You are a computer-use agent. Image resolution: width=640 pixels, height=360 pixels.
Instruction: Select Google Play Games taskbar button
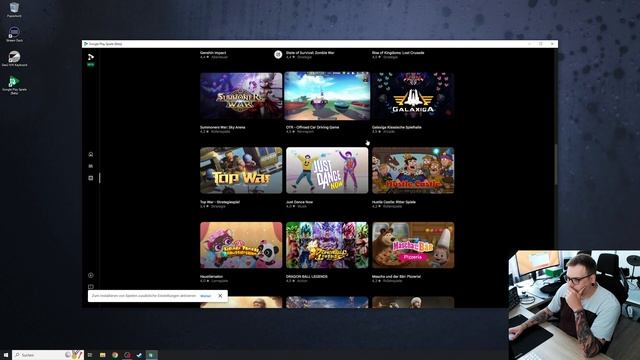(151, 355)
